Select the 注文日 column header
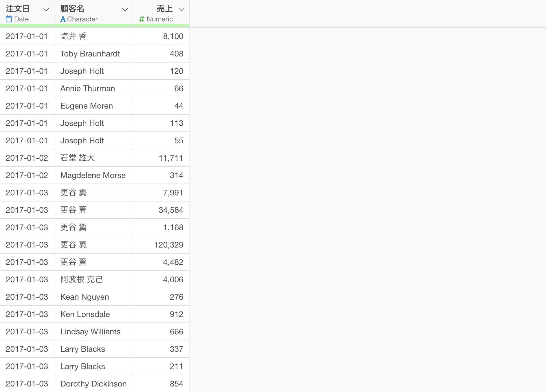The width and height of the screenshot is (546, 392). click(x=27, y=12)
